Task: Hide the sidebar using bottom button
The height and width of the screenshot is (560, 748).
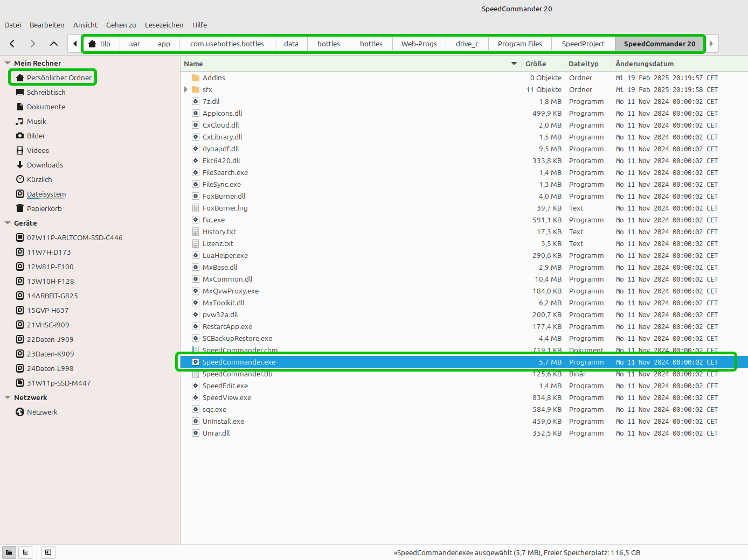Action: click(49, 552)
